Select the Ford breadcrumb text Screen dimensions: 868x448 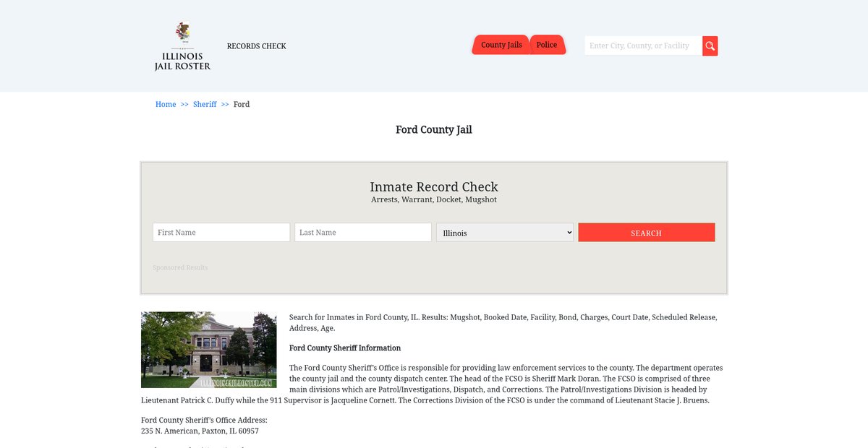tap(242, 105)
